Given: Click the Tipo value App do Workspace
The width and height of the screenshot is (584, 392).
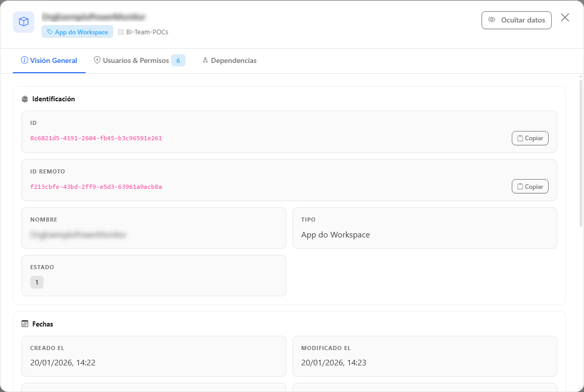Looking at the screenshot, I should [x=336, y=235].
